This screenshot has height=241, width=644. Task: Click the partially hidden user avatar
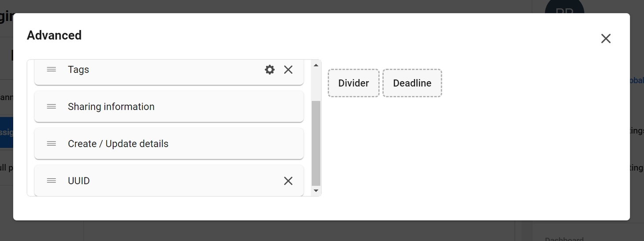[x=564, y=8]
